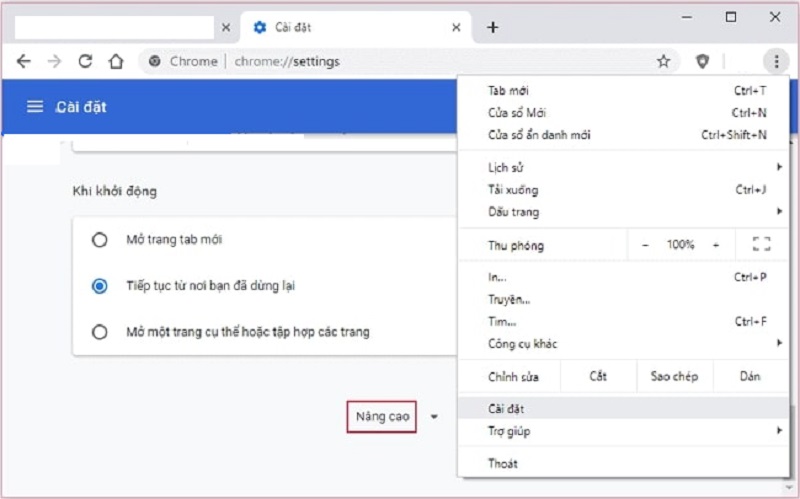Reload the page with the refresh icon

(85, 61)
